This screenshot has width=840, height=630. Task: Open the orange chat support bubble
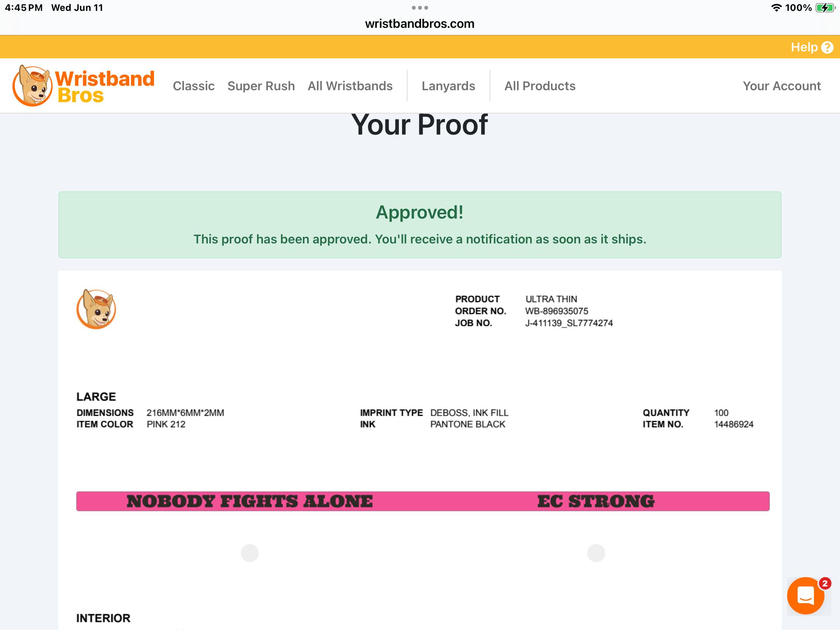point(805,595)
